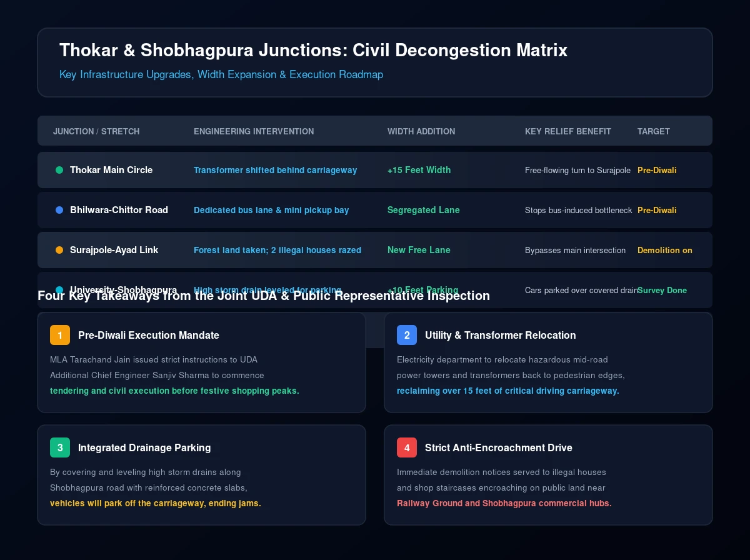
Task: Open the Strict Anti-Encroachment Drive card title
Action: [x=499, y=447]
